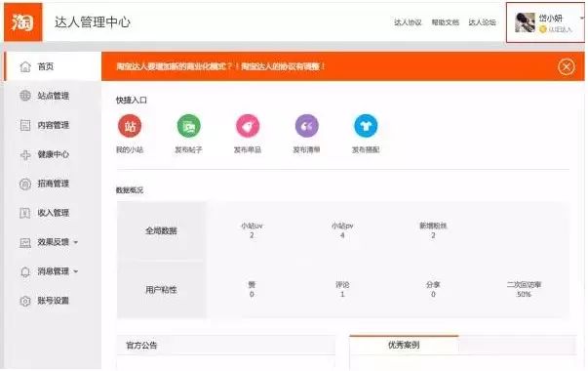This screenshot has width=588, height=371.
Task: Go to 首页 in the sidebar
Action: [54, 66]
